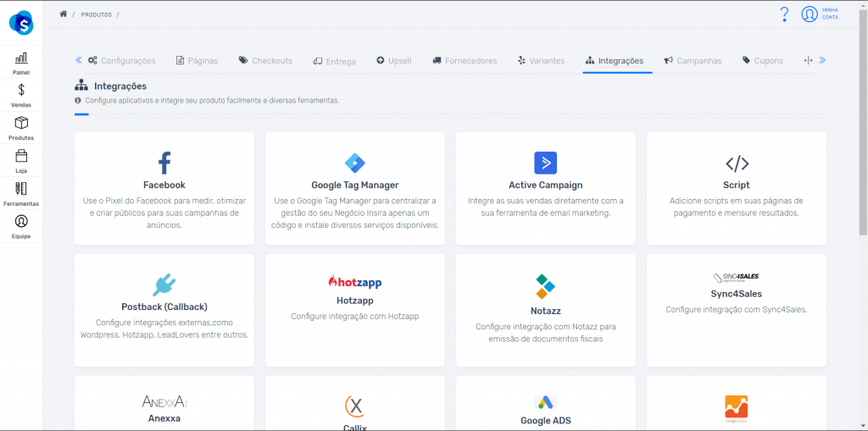Open the Google ADS card title
This screenshot has height=431, width=868.
coord(545,421)
